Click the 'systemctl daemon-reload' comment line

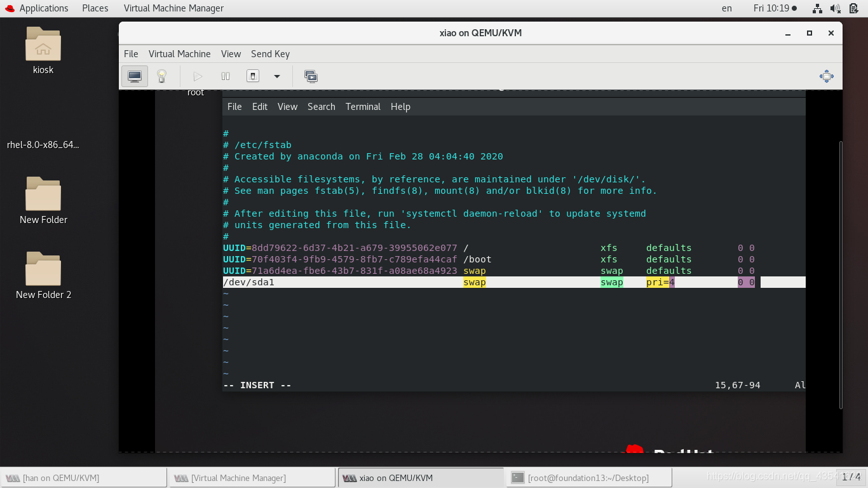pyautogui.click(x=435, y=213)
